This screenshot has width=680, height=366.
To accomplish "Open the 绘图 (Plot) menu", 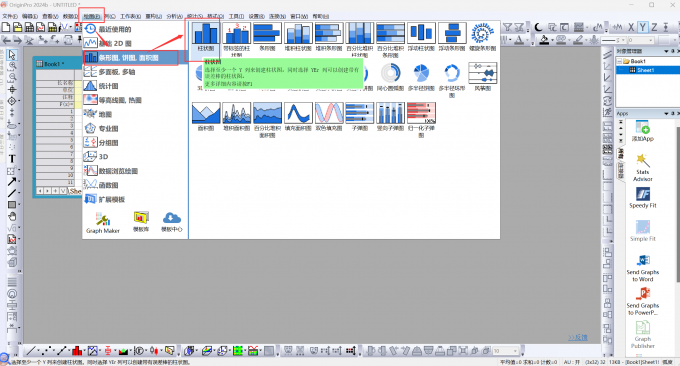I will click(x=92, y=16).
